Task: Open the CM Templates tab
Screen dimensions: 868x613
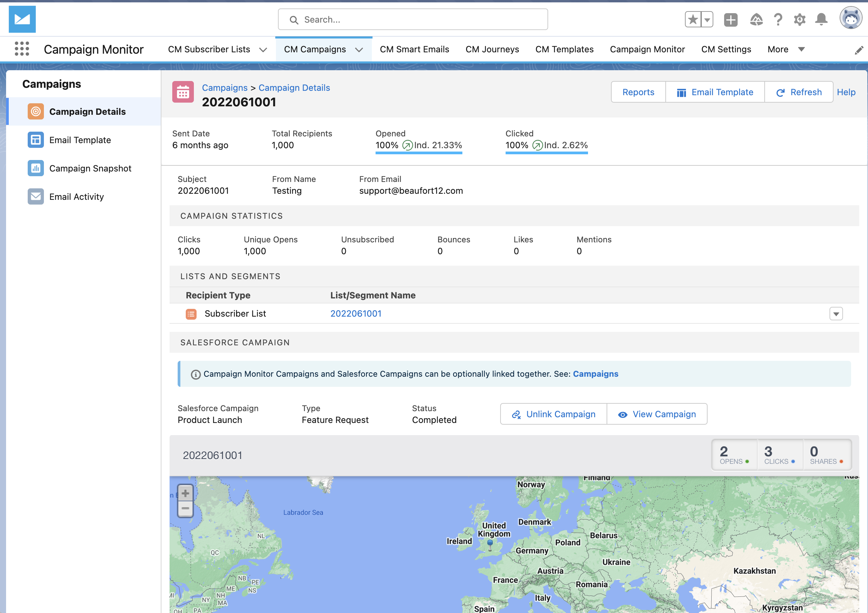Action: click(564, 49)
